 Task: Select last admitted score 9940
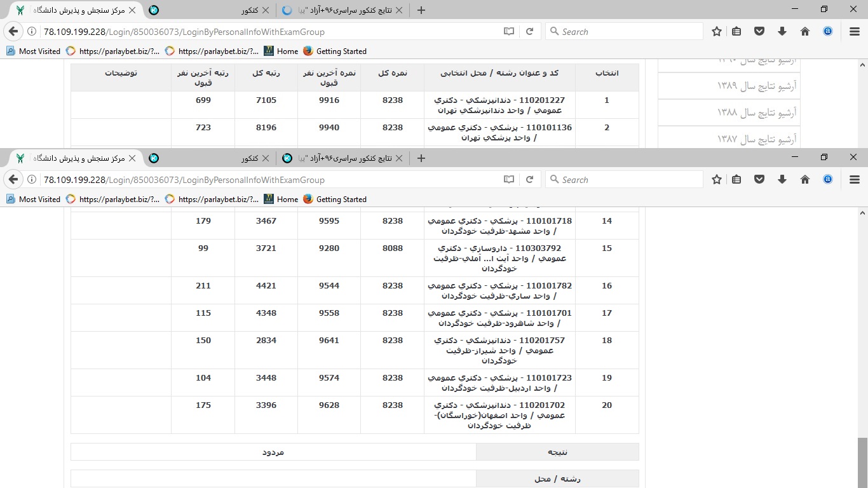[x=329, y=128]
